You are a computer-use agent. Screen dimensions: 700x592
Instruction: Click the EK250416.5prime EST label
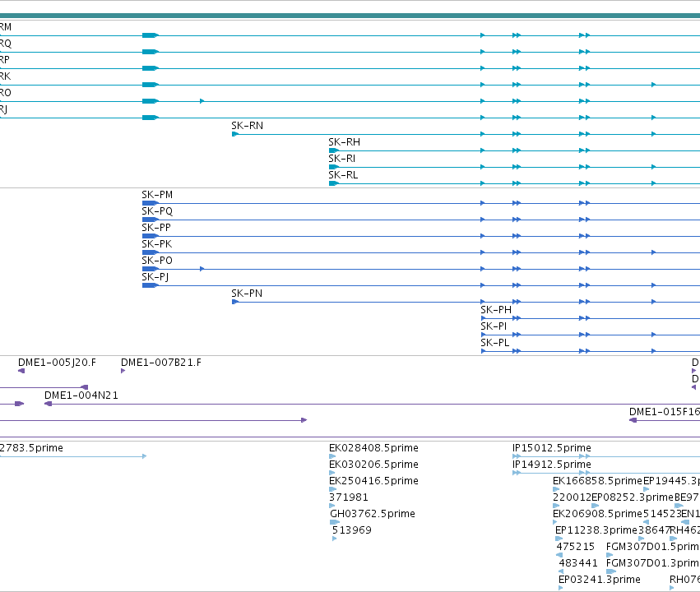coord(373,481)
